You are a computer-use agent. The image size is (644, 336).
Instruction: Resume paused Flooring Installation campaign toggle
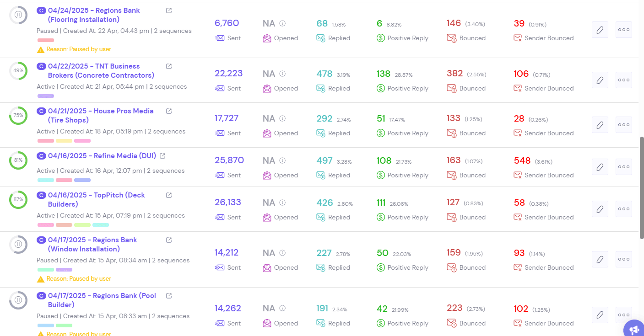point(18,15)
